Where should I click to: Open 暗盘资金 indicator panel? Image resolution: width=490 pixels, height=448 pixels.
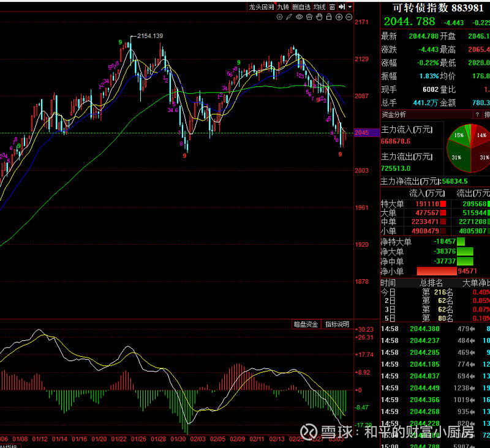[x=306, y=324]
